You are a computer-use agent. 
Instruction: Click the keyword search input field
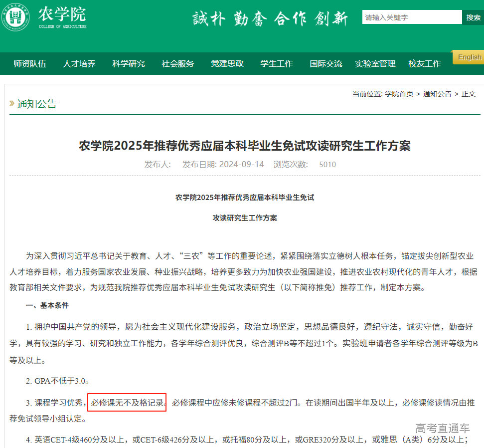412,17
